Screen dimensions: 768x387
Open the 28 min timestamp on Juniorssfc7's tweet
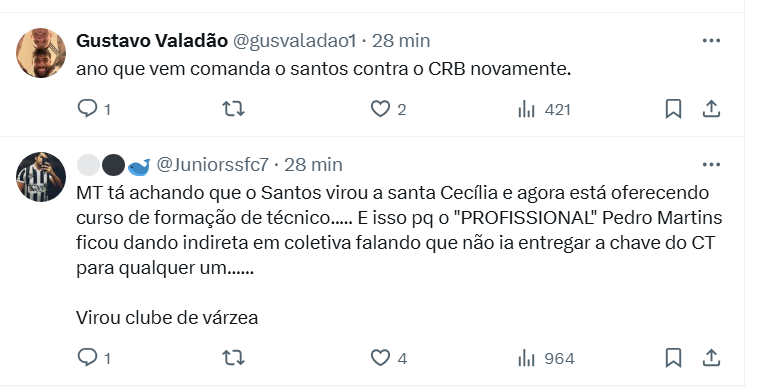tap(313, 165)
